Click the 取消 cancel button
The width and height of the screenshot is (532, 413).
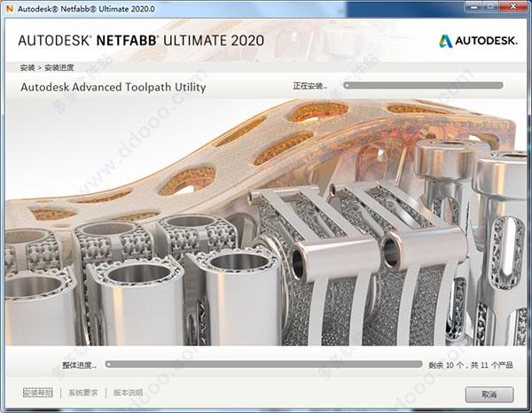[489, 394]
